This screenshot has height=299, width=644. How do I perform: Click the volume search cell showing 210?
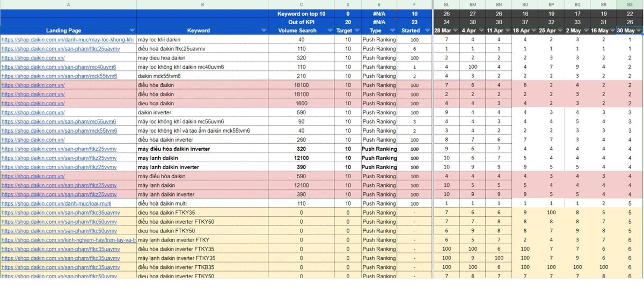click(301, 76)
